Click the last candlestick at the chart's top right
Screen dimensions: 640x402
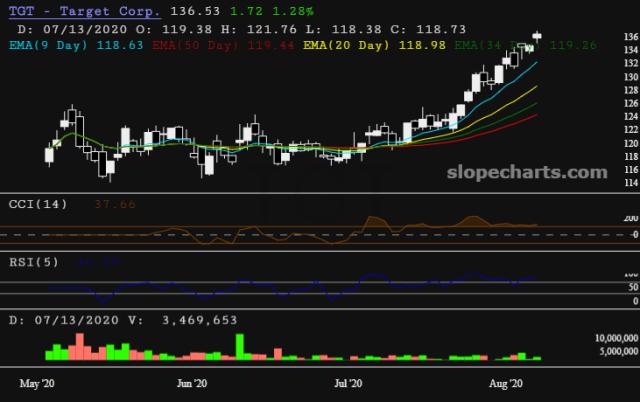pyautogui.click(x=538, y=36)
